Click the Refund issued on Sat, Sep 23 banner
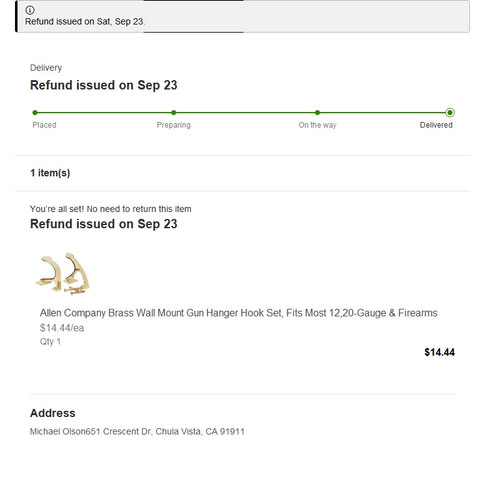Image resolution: width=500 pixels, height=479 pixels. tap(243, 16)
